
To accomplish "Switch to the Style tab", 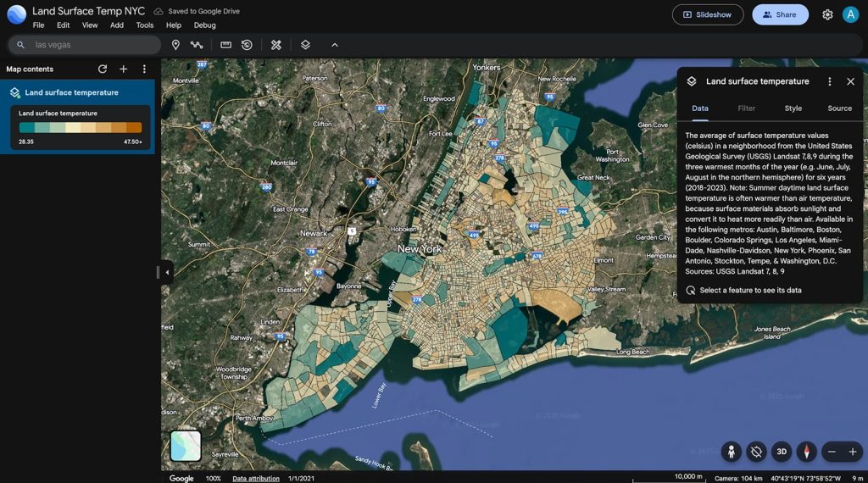I will point(793,108).
